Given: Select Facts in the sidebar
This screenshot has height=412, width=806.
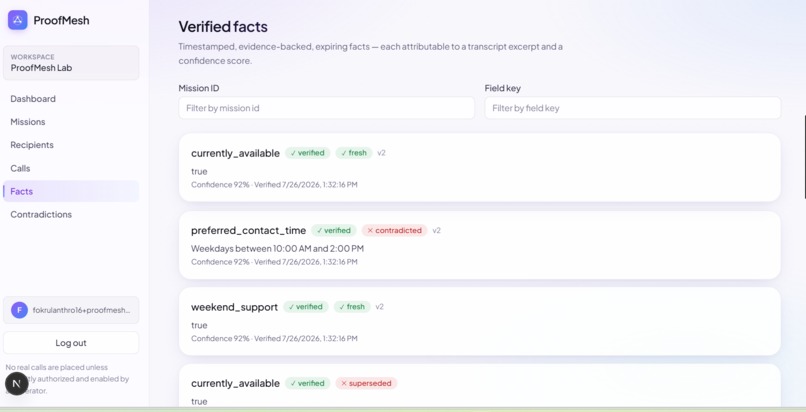Looking at the screenshot, I should pyautogui.click(x=71, y=191).
